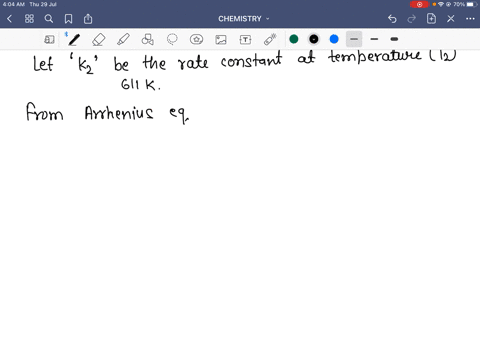
Task: Select the Eraser tool
Action: click(98, 39)
